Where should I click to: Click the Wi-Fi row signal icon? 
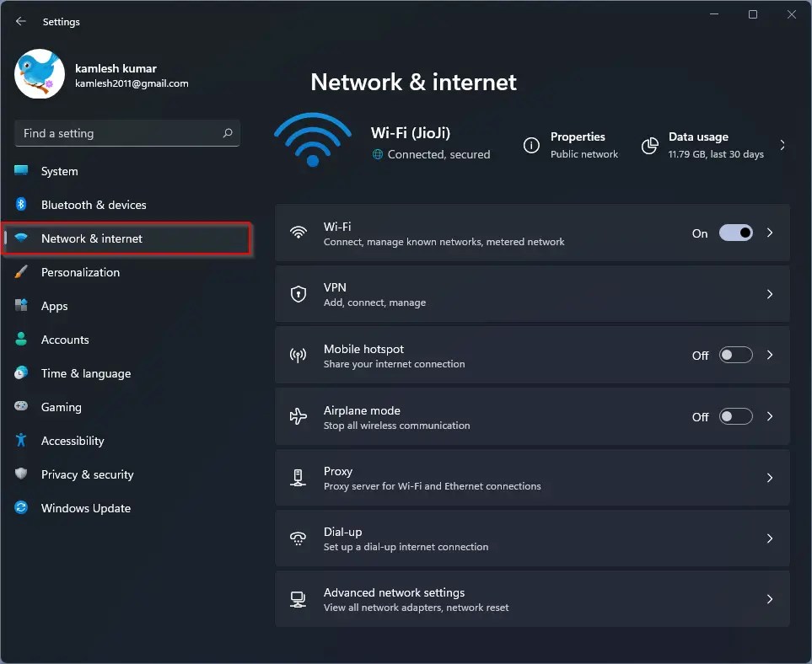298,233
